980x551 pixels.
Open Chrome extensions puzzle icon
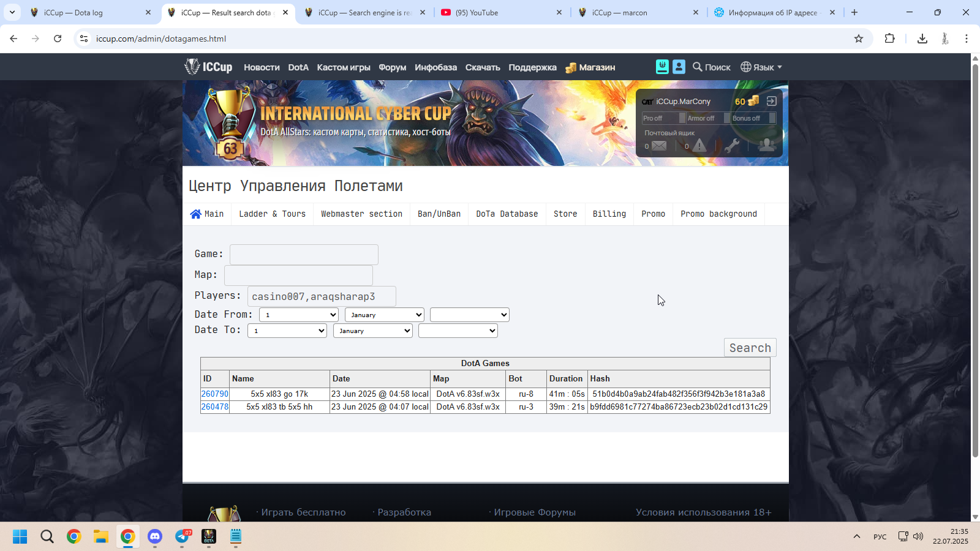click(x=890, y=39)
